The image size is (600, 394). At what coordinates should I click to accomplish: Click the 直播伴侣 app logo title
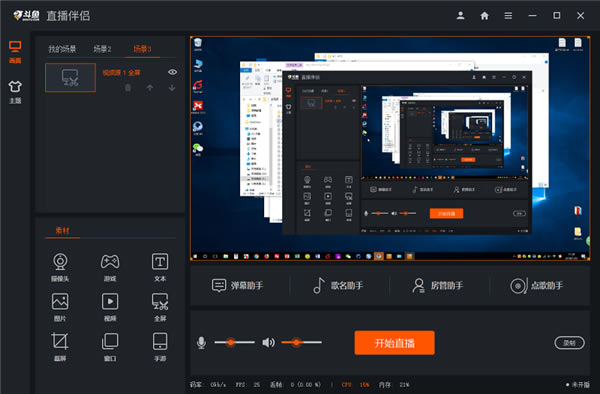coord(51,16)
